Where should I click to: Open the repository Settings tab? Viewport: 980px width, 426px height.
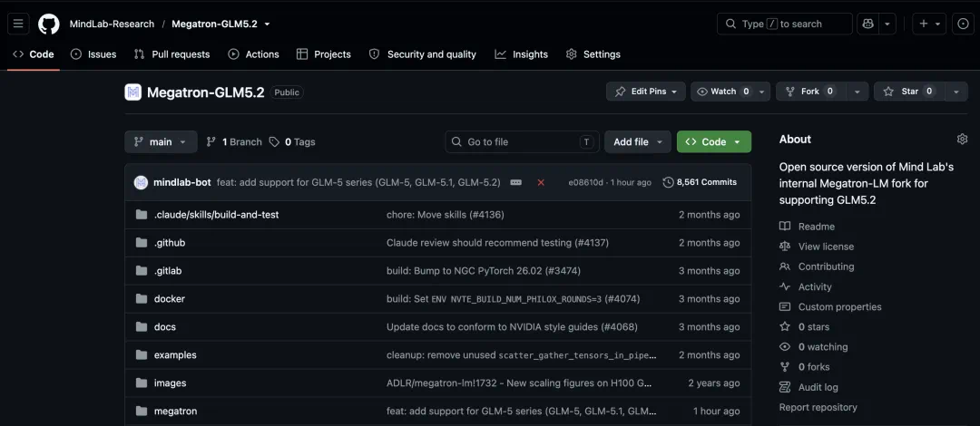click(x=593, y=54)
